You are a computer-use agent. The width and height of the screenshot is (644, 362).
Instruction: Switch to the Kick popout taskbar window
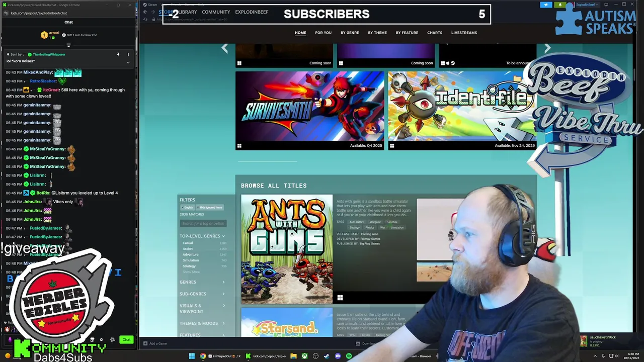pos(267,356)
